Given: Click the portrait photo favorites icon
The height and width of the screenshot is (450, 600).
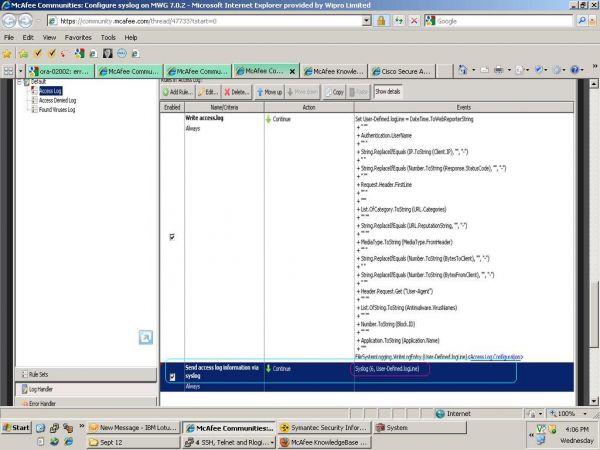Looking at the screenshot, I should point(108,54).
